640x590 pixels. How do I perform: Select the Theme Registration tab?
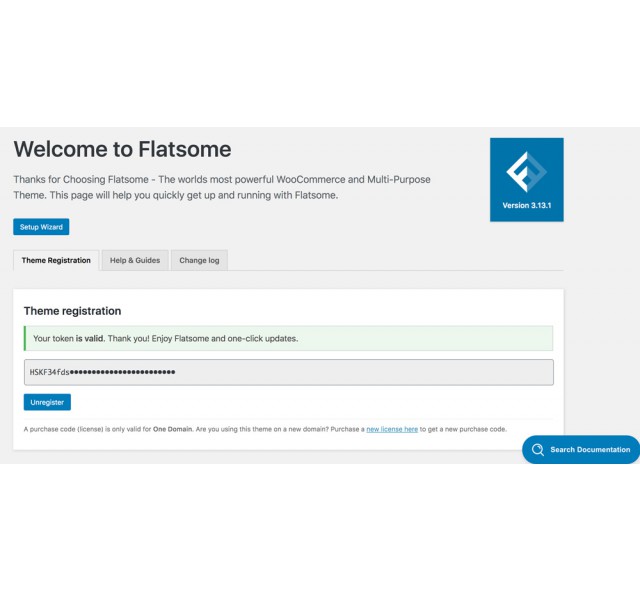tap(56, 260)
